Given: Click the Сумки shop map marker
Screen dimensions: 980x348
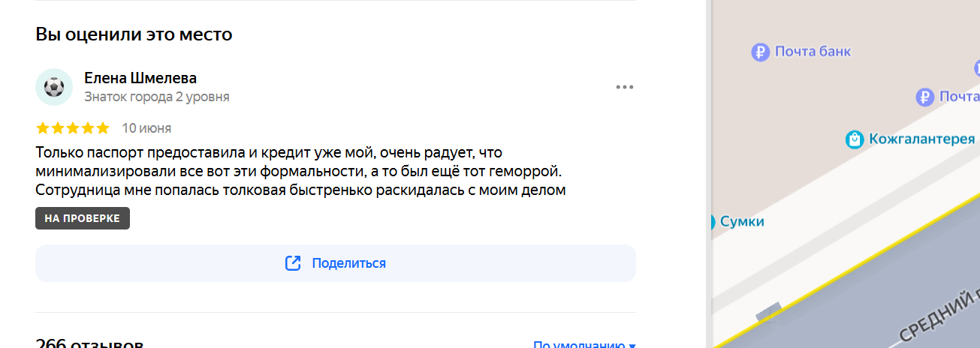Looking at the screenshot, I should [711, 222].
